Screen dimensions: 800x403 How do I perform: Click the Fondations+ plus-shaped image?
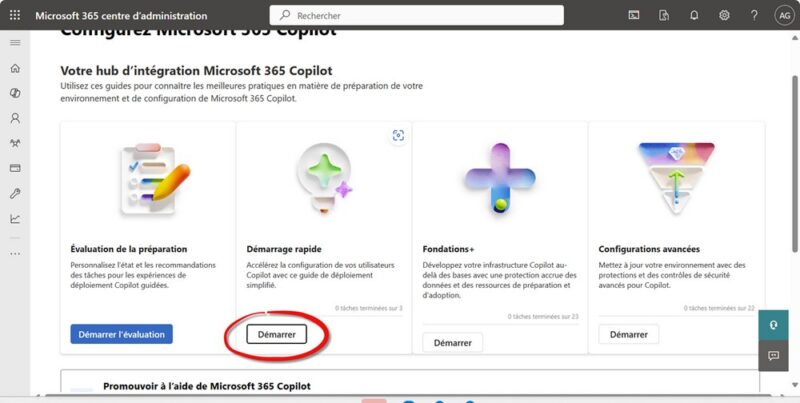(x=499, y=177)
